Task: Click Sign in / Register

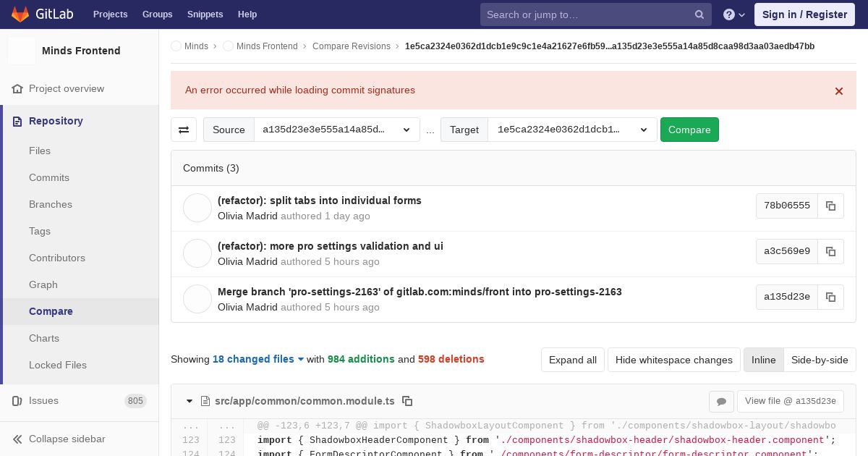Action: pyautogui.click(x=804, y=14)
